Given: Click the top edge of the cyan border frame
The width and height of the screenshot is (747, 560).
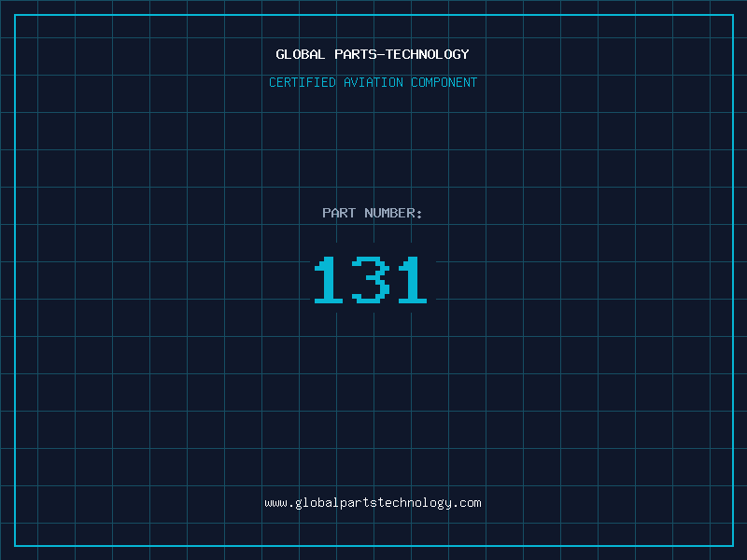Looking at the screenshot, I should click(373, 15).
